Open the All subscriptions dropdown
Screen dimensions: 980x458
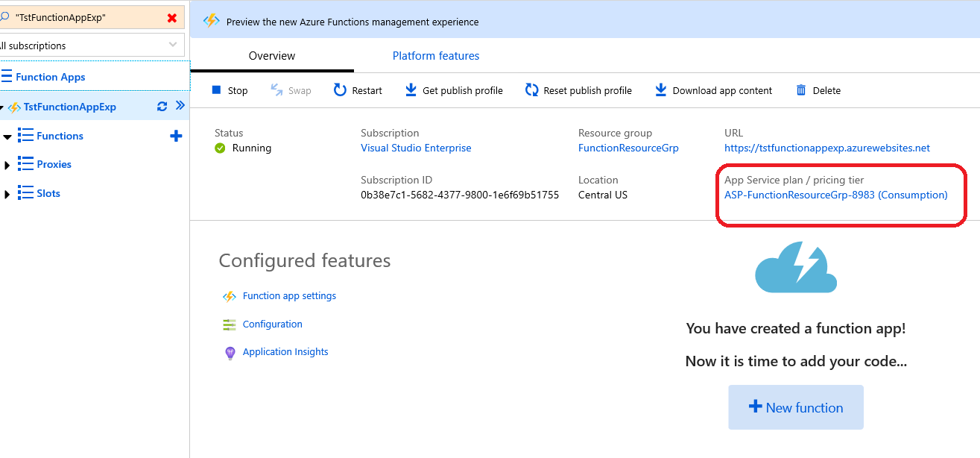click(x=91, y=46)
